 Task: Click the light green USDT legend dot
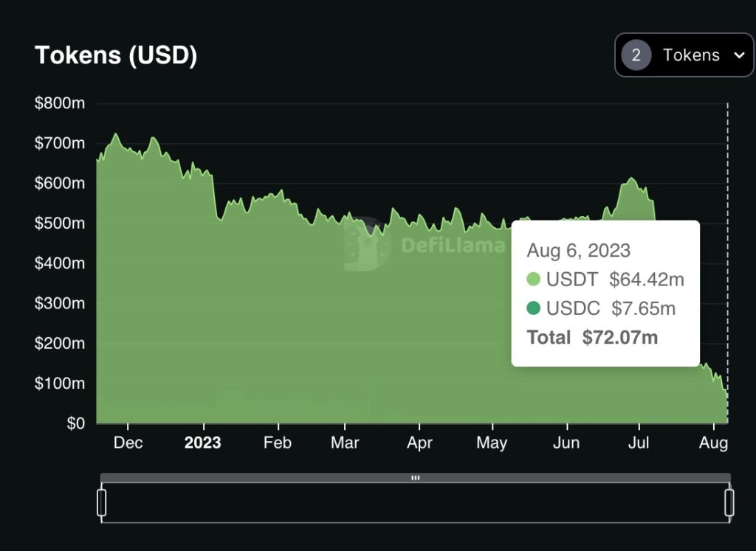534,280
